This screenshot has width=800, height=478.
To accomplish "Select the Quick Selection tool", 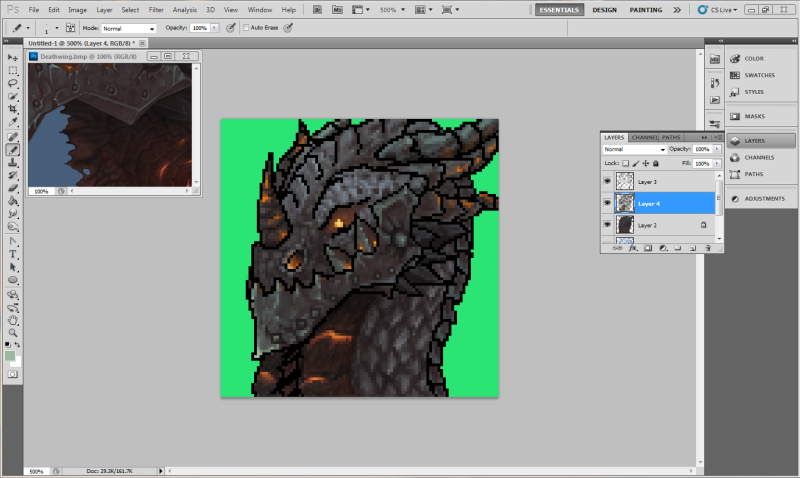I will pyautogui.click(x=13, y=96).
